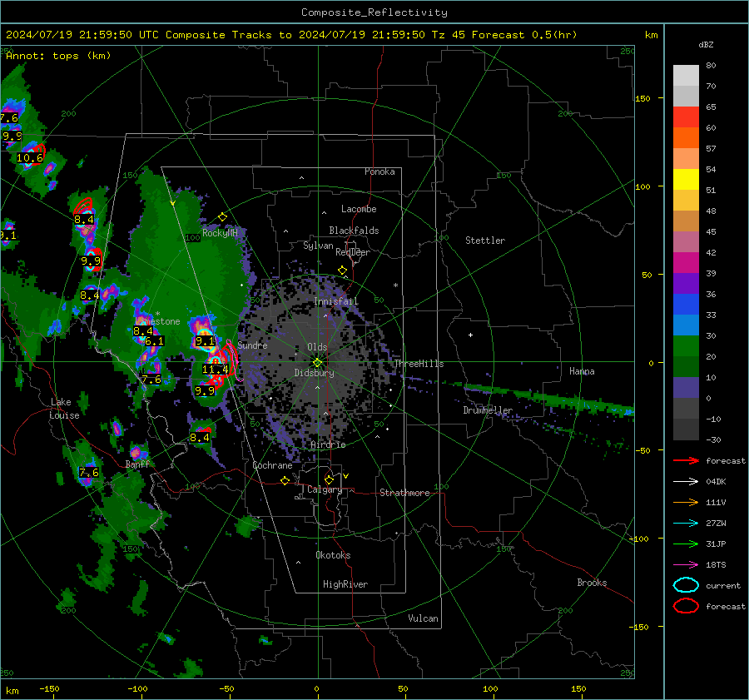
Task: Click the white 04DK arrow legend icon
Action: pyautogui.click(x=686, y=482)
